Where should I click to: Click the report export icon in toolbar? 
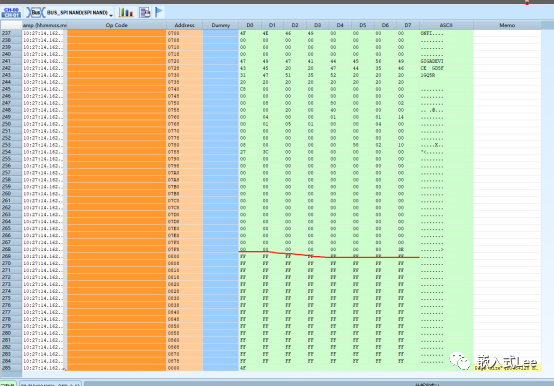145,12
